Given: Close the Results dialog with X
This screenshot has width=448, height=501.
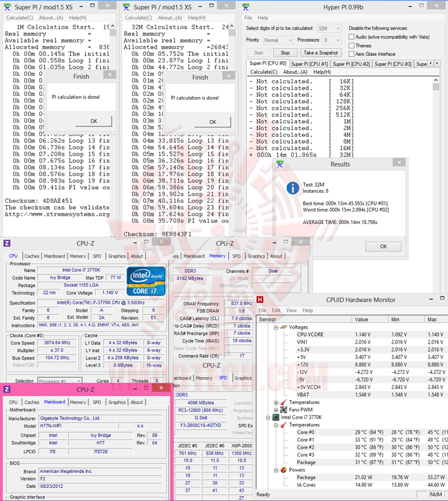Looking at the screenshot, I should click(399, 162).
